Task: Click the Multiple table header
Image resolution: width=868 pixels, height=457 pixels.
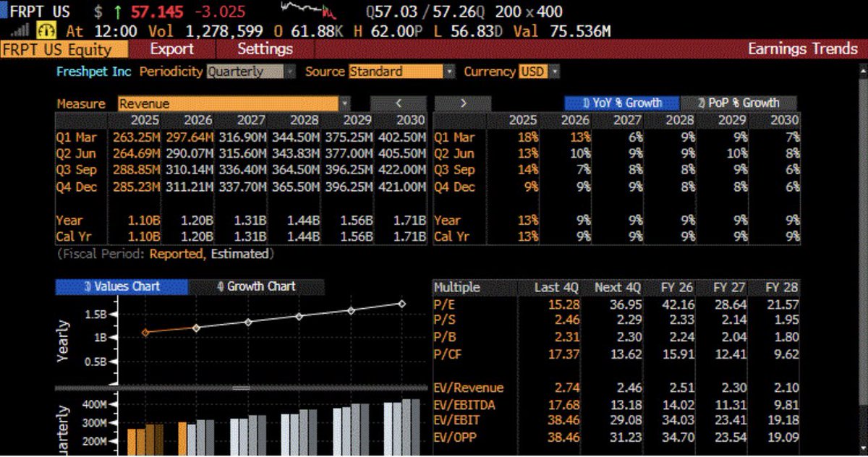Action: pos(457,287)
